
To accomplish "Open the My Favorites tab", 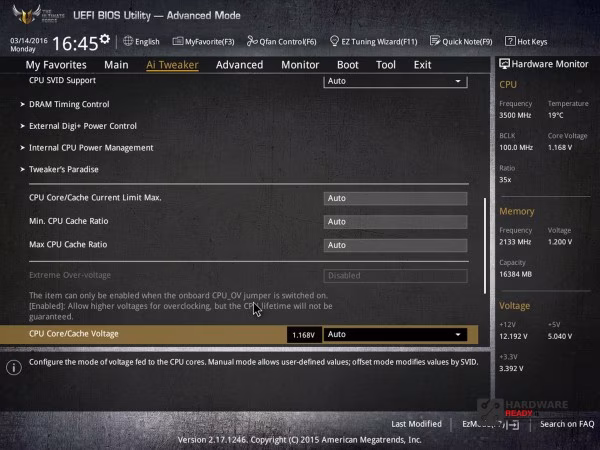I will click(x=56, y=65).
